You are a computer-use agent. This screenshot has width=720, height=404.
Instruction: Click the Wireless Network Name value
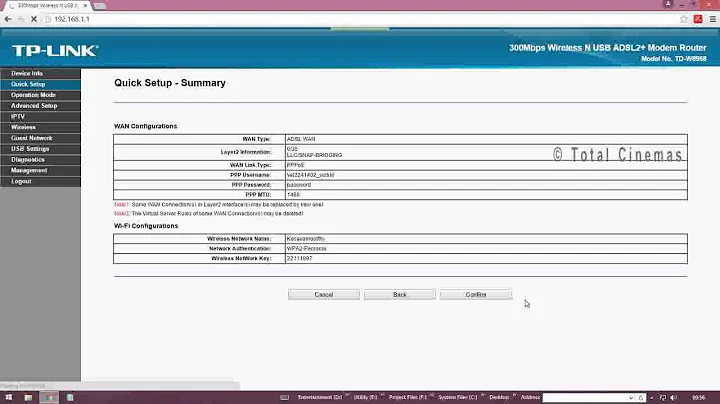pos(306,239)
